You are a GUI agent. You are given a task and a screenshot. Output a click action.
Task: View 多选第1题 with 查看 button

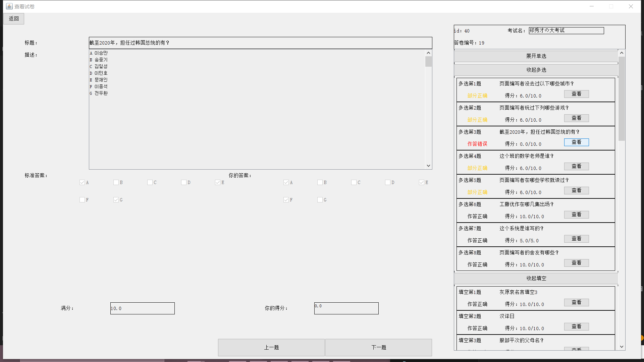576,94
